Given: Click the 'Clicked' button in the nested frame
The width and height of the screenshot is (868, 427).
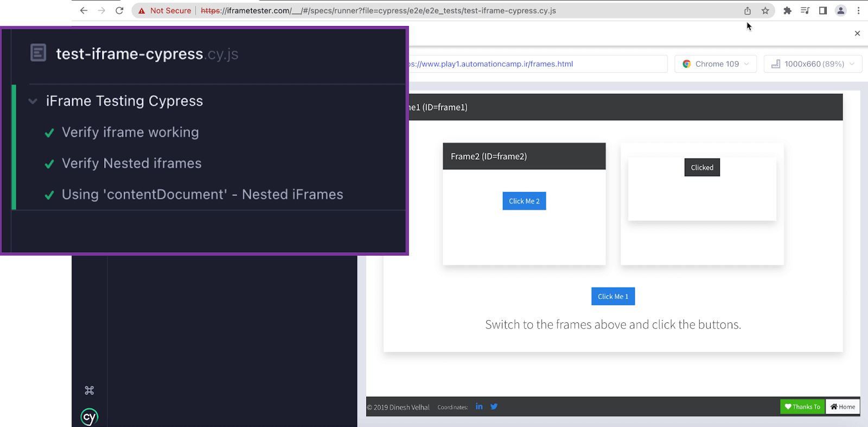Looking at the screenshot, I should [702, 168].
